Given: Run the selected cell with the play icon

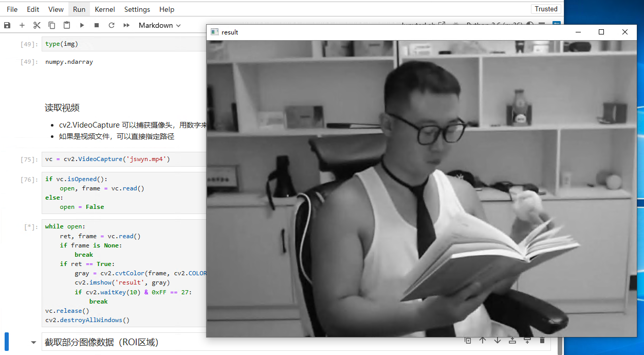Looking at the screenshot, I should tap(82, 25).
